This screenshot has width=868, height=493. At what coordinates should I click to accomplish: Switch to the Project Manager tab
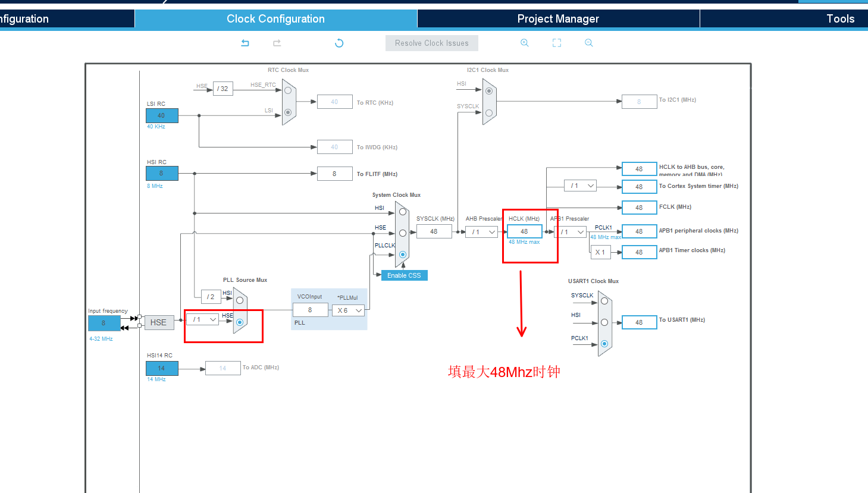[558, 18]
